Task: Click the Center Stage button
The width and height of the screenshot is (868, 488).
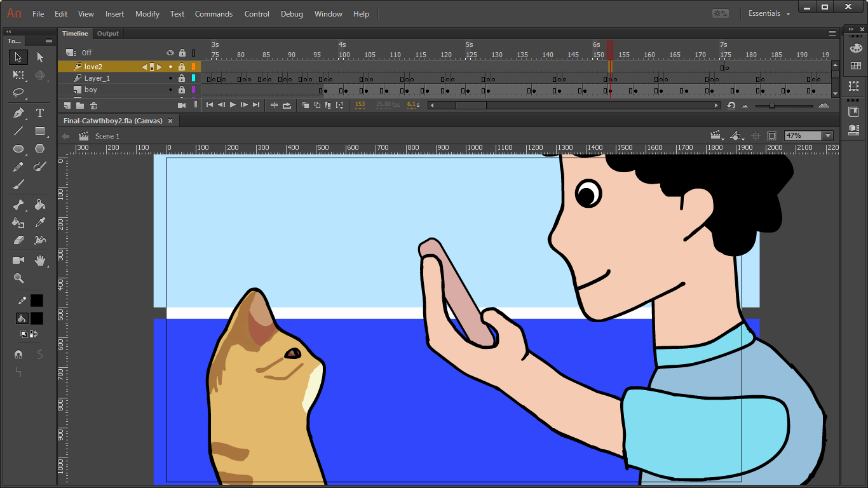Action: coord(756,136)
